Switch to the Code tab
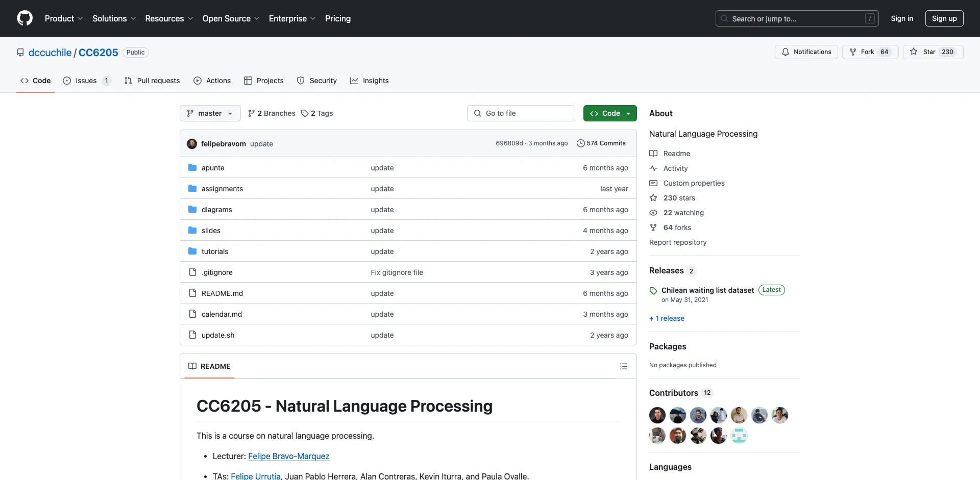 [35, 81]
